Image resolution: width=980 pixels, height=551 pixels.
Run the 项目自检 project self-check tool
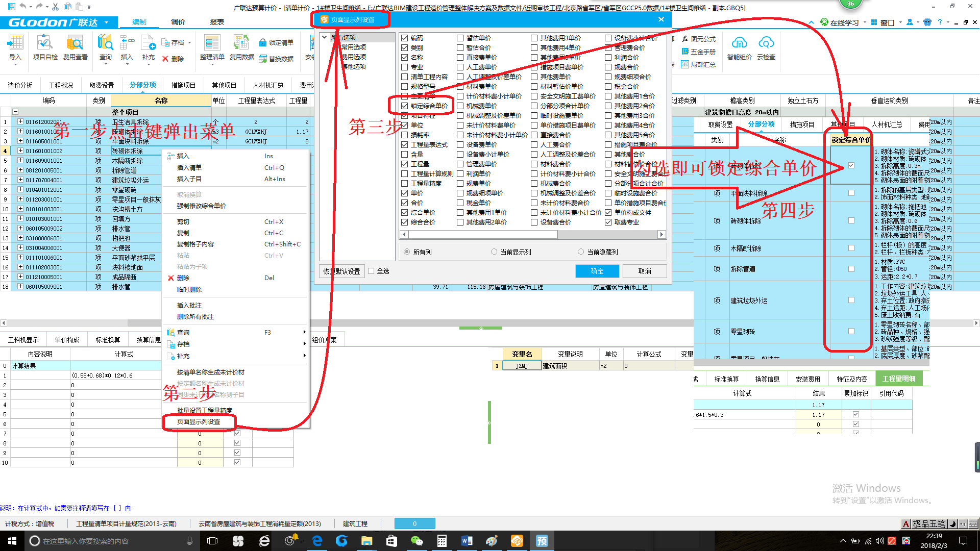click(45, 48)
